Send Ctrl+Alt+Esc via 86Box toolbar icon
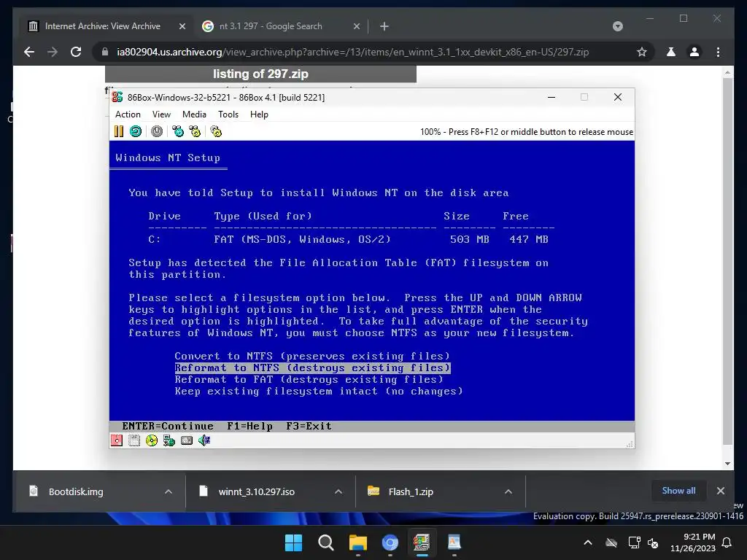 coord(195,131)
